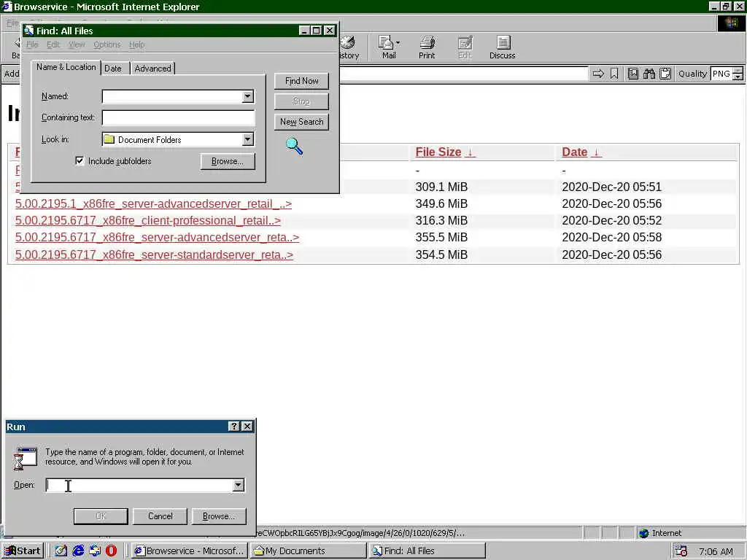Viewport: 747px width, 560px height.
Task: Click the 2020-Dec-20 05:52 date cell
Action: pos(612,220)
